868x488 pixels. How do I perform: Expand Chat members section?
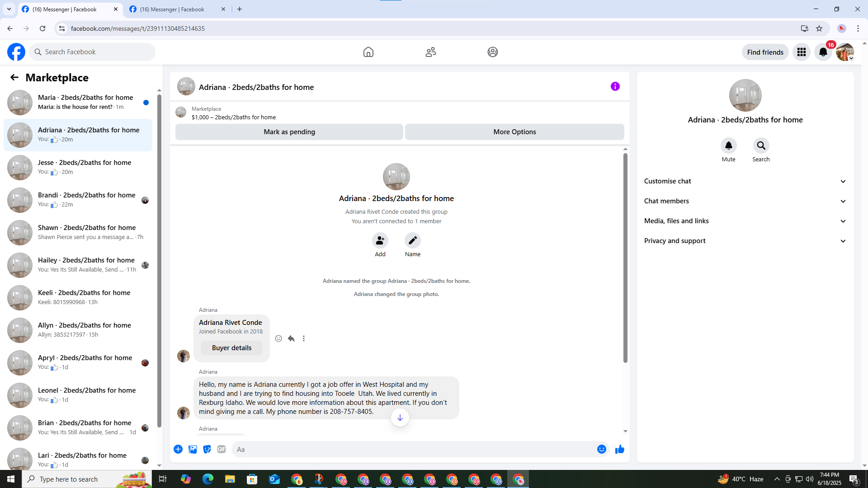click(745, 201)
